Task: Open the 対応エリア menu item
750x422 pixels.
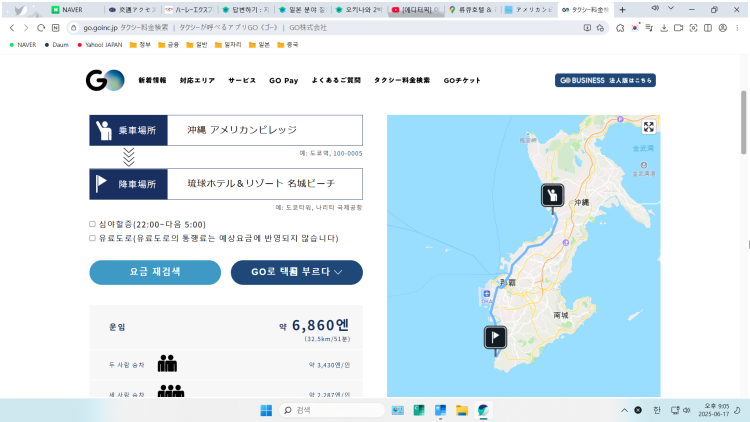Action: (197, 80)
